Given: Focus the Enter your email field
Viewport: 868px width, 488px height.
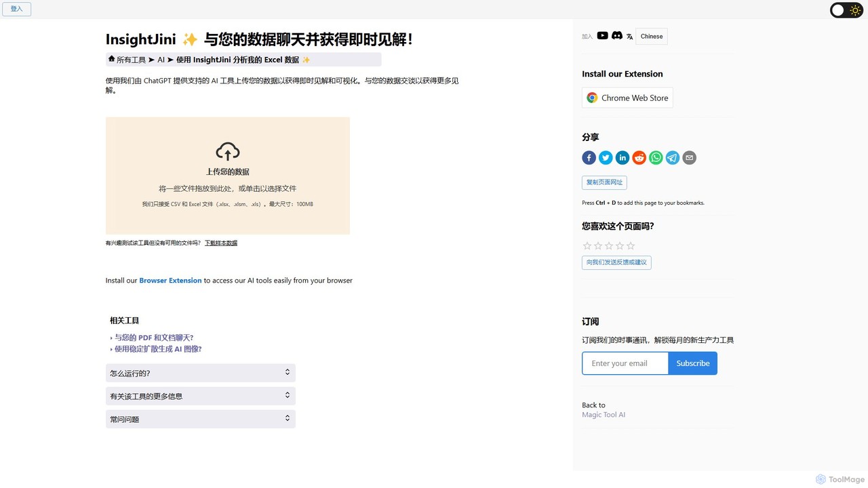Looking at the screenshot, I should point(625,363).
